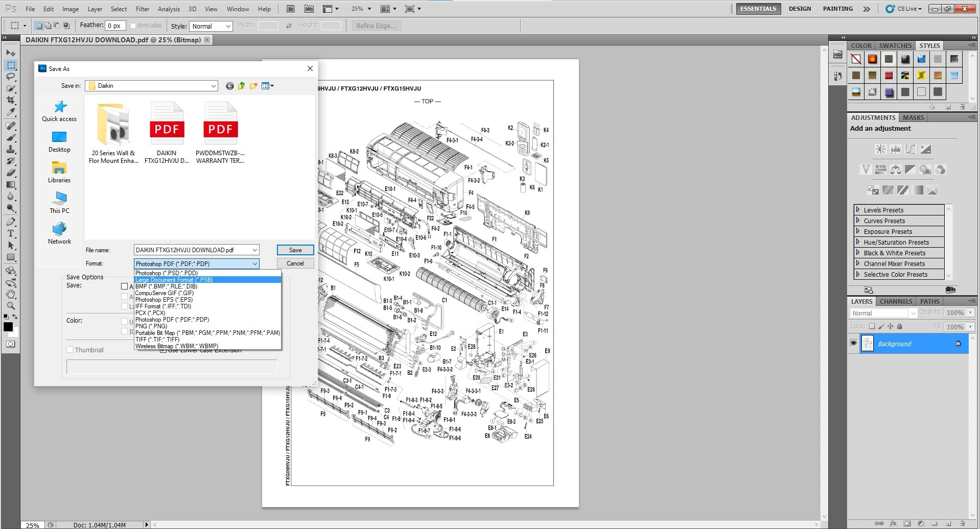Select the Eraser tool
This screenshot has height=529, width=980.
(x=11, y=173)
